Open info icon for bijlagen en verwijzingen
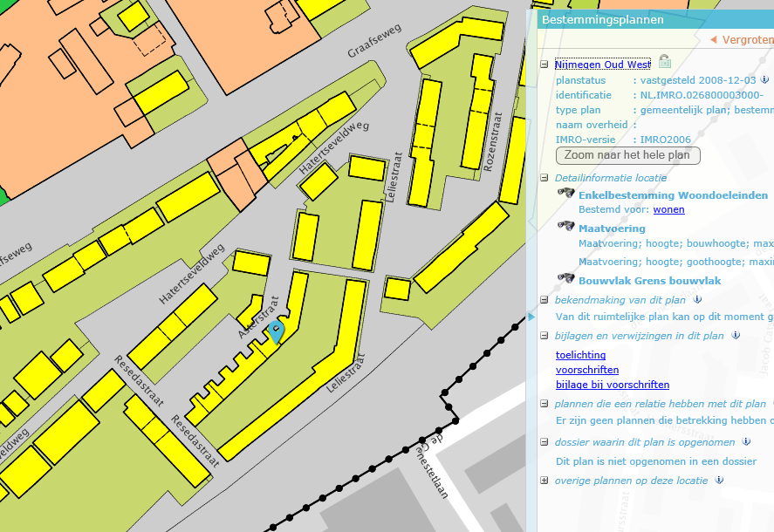 [x=736, y=335]
